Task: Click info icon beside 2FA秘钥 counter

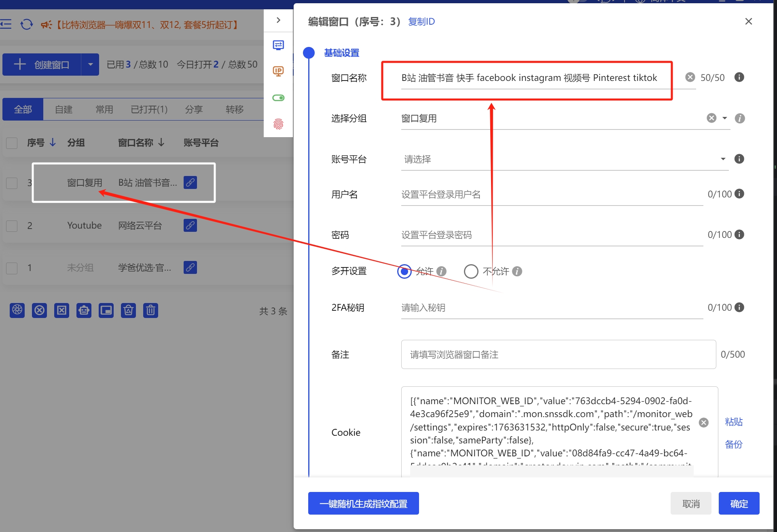Action: pyautogui.click(x=739, y=307)
